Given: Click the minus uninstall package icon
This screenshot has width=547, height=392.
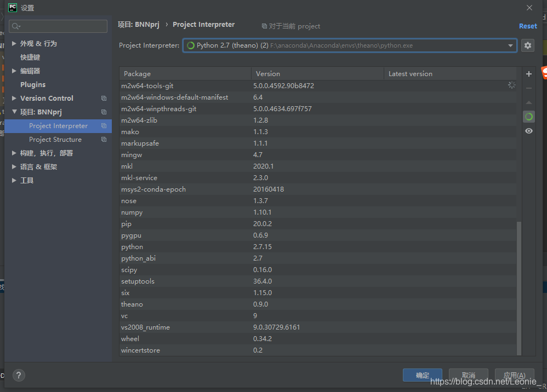Looking at the screenshot, I should 529,89.
